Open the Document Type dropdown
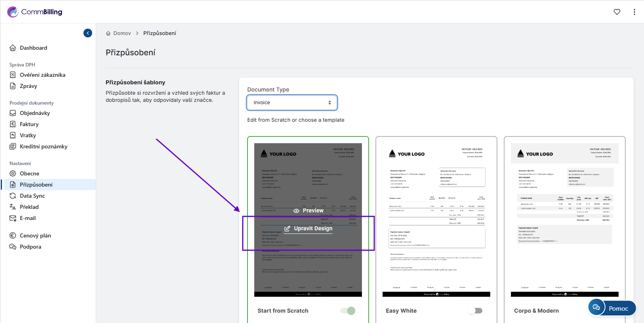 point(292,103)
